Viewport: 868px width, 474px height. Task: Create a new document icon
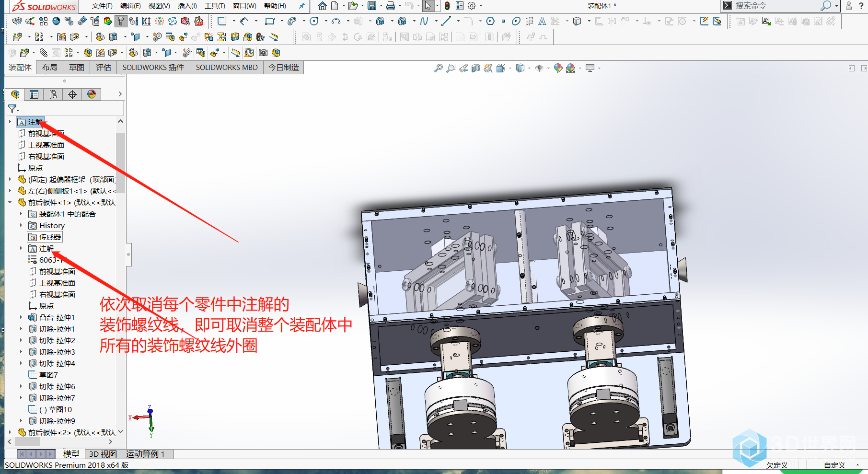click(335, 6)
